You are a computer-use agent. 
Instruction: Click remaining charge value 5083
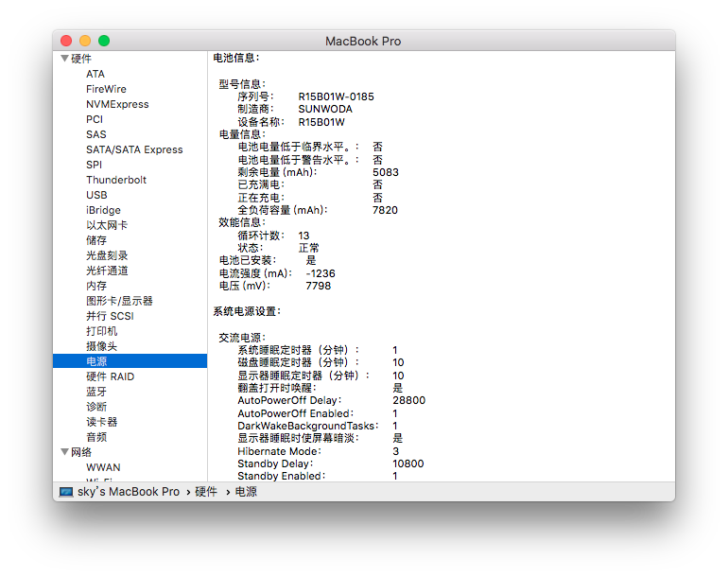pyautogui.click(x=386, y=172)
